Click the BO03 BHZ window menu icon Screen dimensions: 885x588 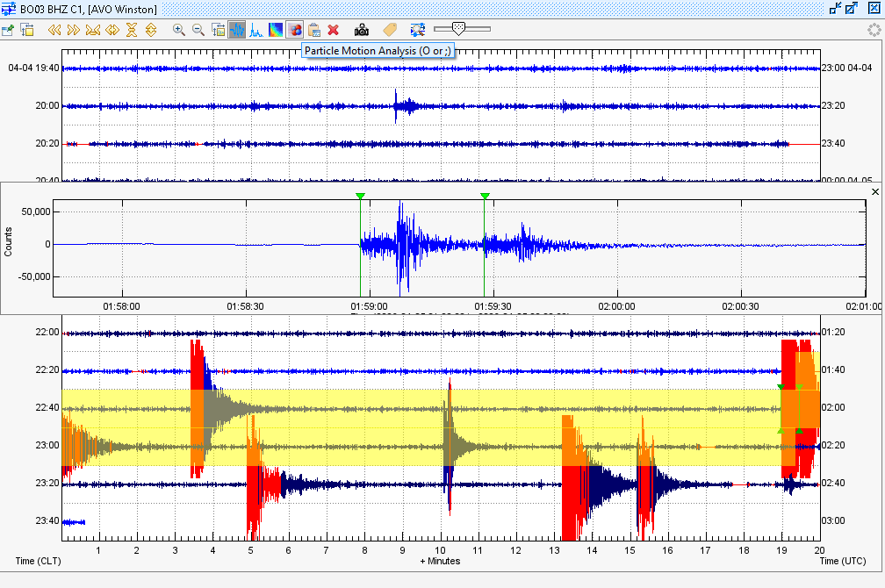(9, 9)
